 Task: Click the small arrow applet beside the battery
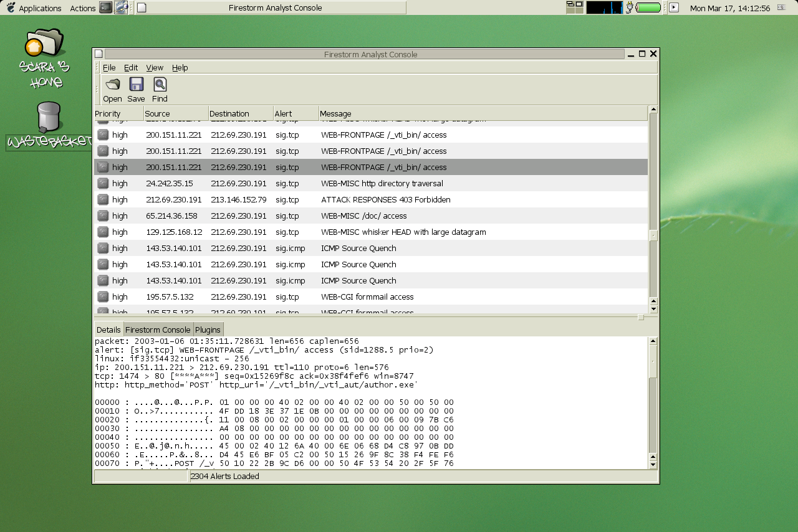(x=674, y=7)
